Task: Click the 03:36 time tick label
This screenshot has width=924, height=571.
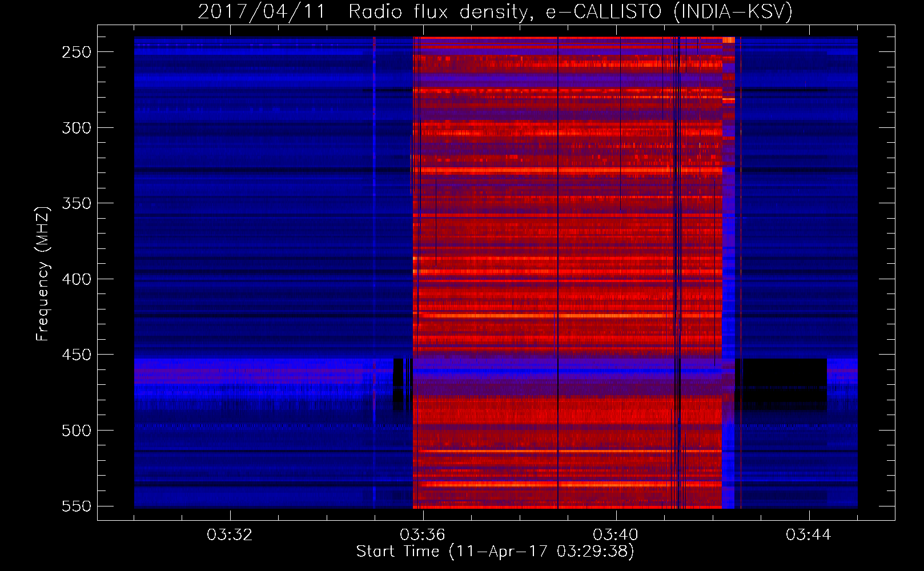Action: point(423,535)
